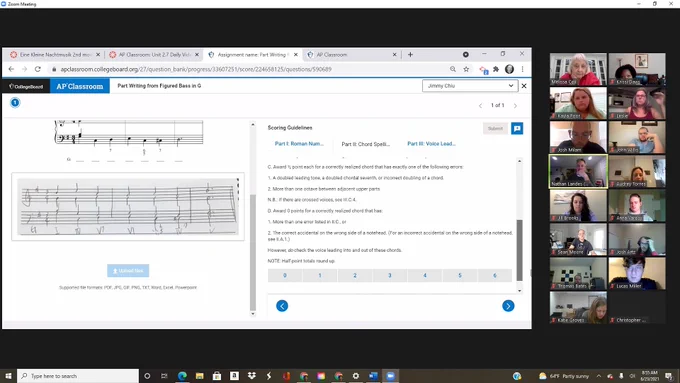Screen dimensions: 680x383
Task: Click the taskbar volume icon
Action: [x=632, y=376]
